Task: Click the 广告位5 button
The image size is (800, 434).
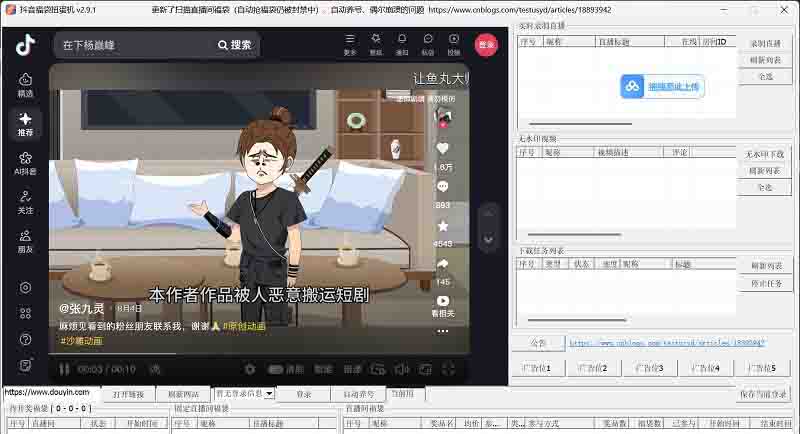Action: pos(761,368)
